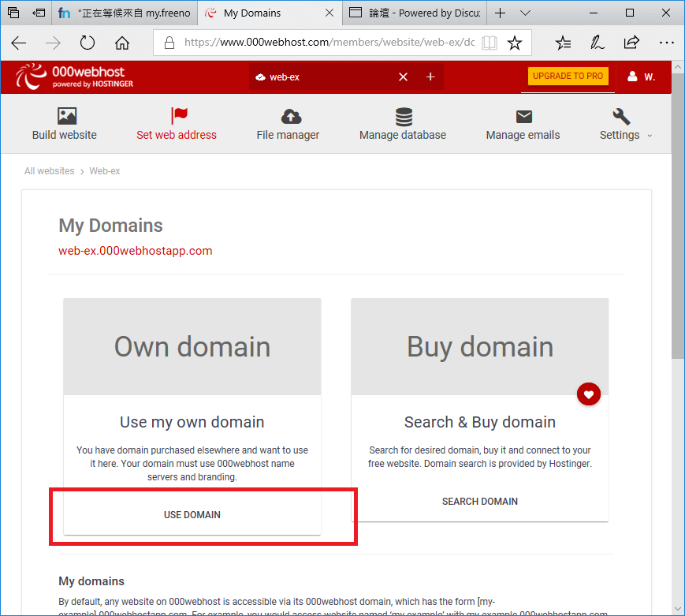The height and width of the screenshot is (616, 685).
Task: Open Set web address section
Action: point(177,124)
